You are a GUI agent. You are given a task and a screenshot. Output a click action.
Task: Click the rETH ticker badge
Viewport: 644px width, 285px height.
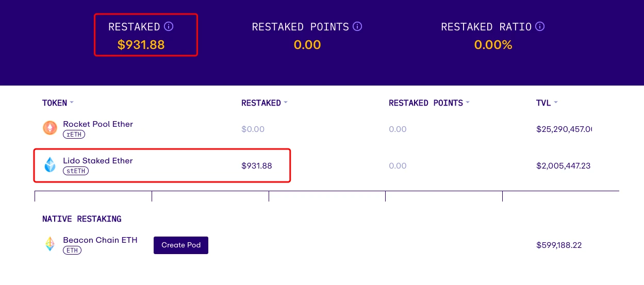74,135
